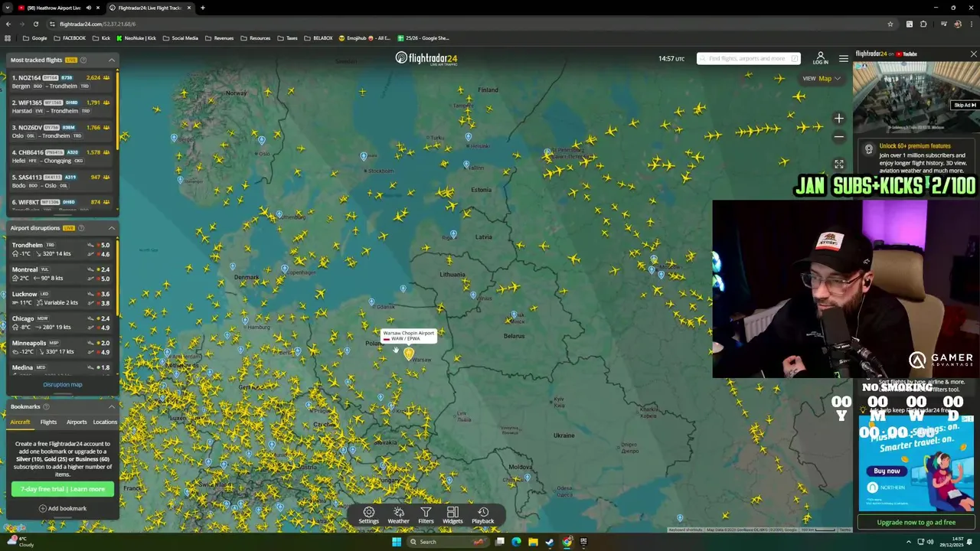The image size is (980, 551).
Task: Open Most tracked flights help icon
Action: tap(83, 60)
